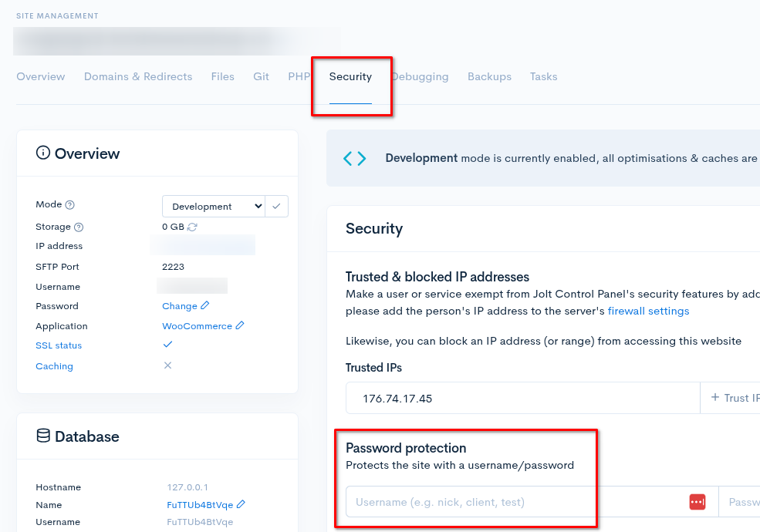Click the Caching link in Overview
Screen dimensions: 760x532
pos(54,366)
